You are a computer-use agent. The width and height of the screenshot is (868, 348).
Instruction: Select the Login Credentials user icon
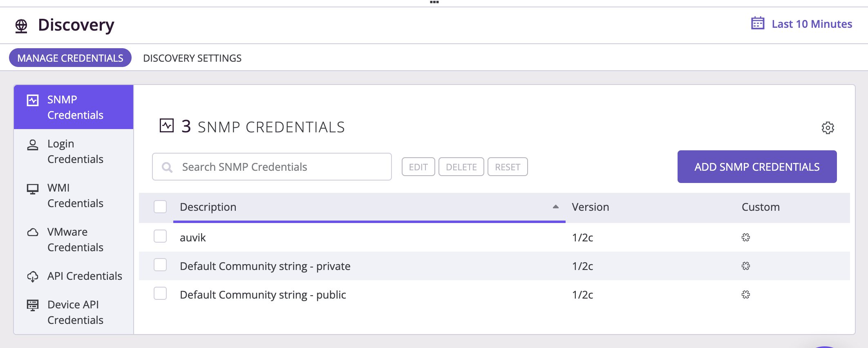point(33,145)
